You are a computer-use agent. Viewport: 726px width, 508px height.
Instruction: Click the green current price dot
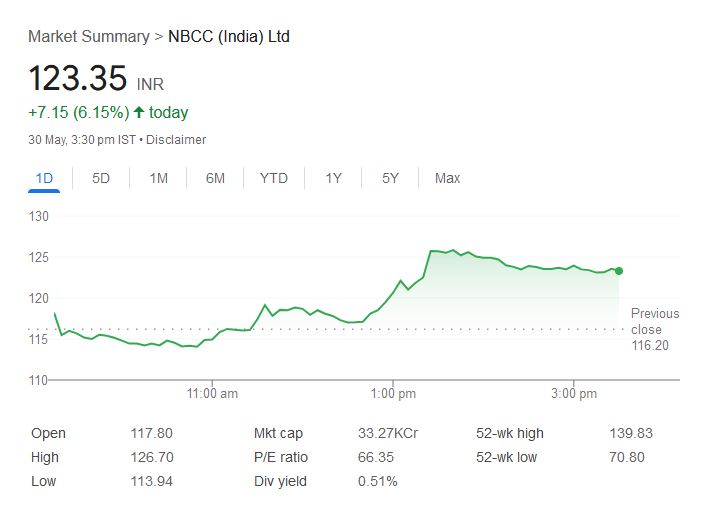(619, 271)
